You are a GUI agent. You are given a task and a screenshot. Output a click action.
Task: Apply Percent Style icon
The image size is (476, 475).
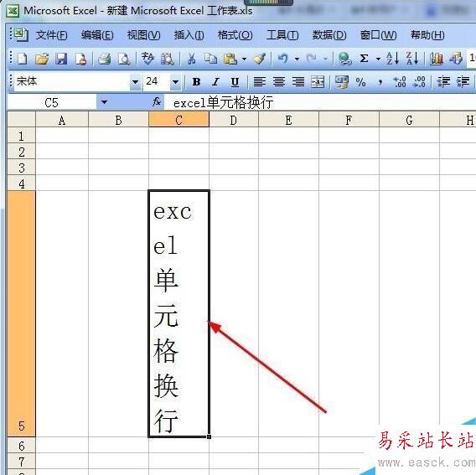360,81
